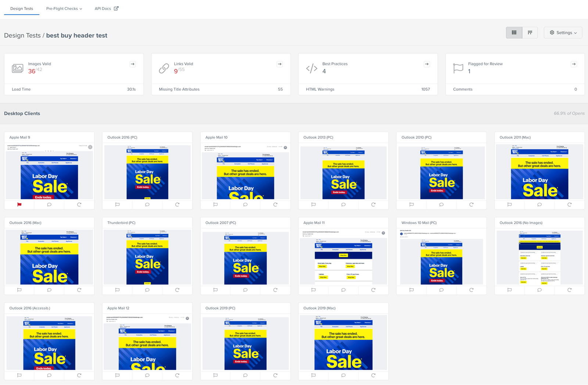This screenshot has width=588, height=385.
Task: Refresh the Outlook 2016 (No Images) preview
Action: [570, 290]
